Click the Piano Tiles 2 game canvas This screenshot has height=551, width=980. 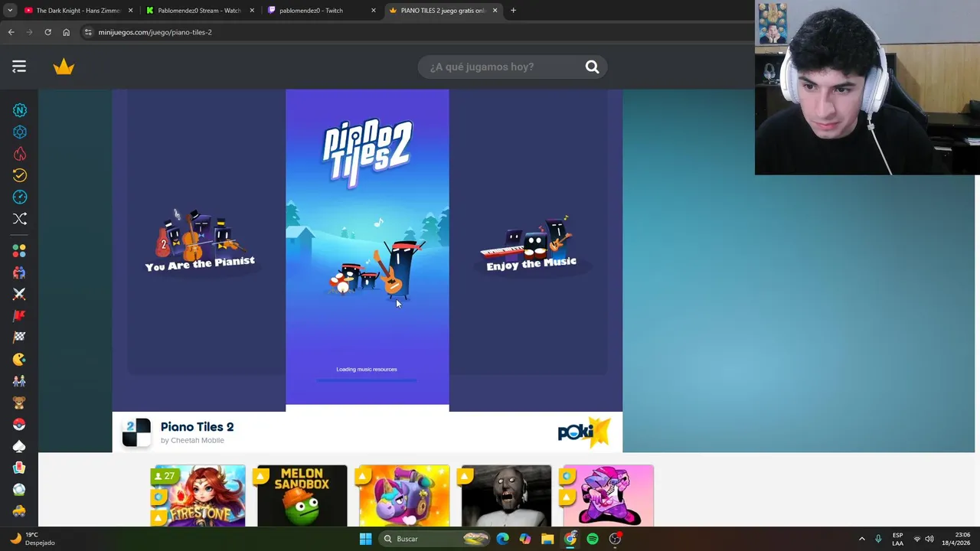click(x=367, y=246)
